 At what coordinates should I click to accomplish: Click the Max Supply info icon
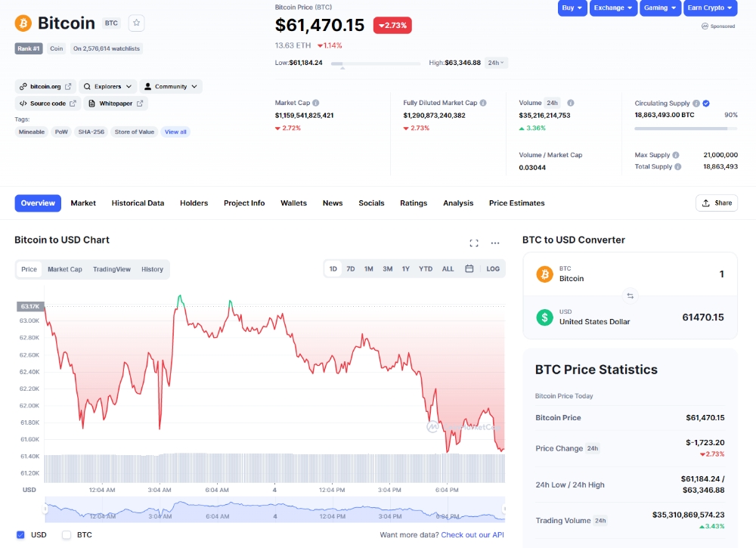point(676,155)
